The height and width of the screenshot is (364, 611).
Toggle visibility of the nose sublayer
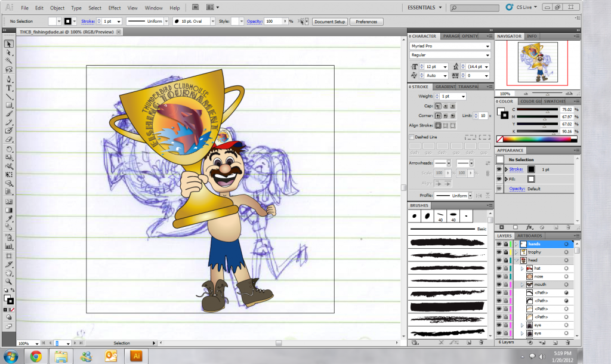pyautogui.click(x=499, y=276)
